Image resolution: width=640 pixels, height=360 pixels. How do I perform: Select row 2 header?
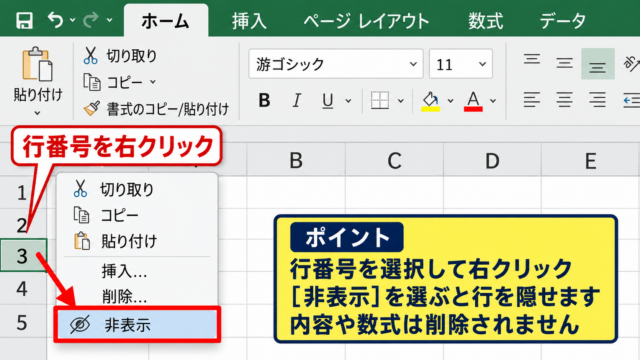tap(23, 224)
